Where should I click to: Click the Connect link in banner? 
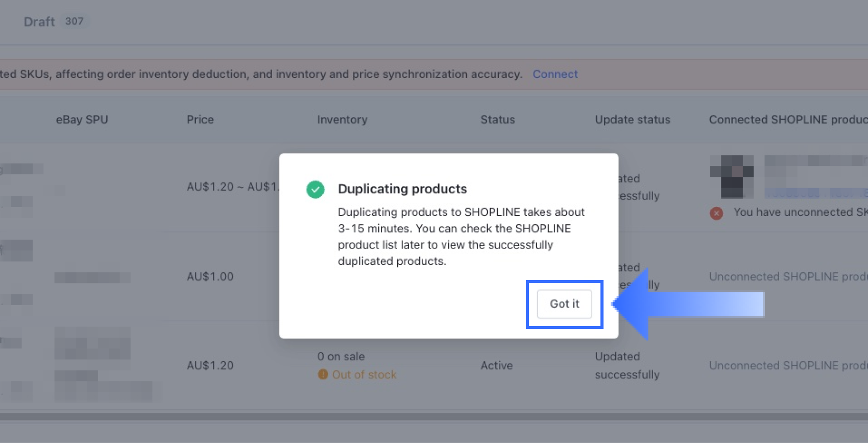tap(555, 74)
